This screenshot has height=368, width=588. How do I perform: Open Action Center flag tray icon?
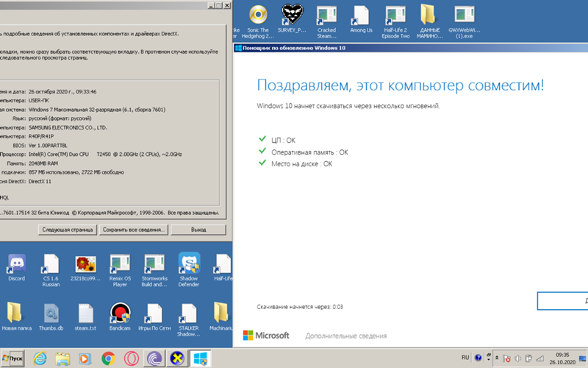coord(506,358)
